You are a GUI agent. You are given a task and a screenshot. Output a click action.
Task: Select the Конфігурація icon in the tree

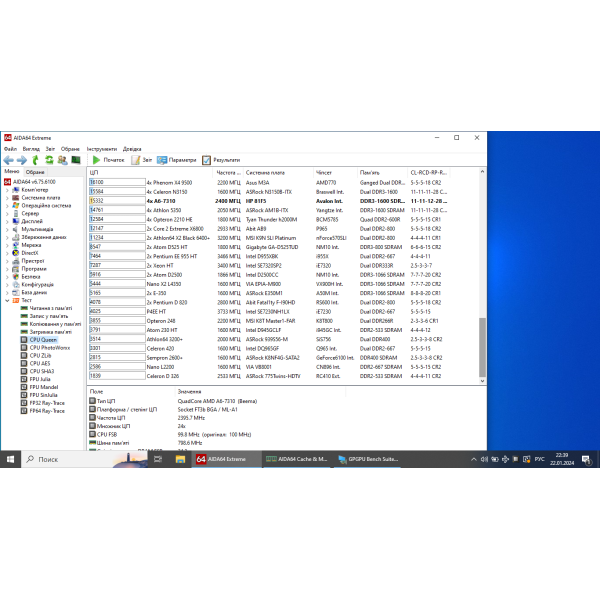pyautogui.click(x=16, y=285)
